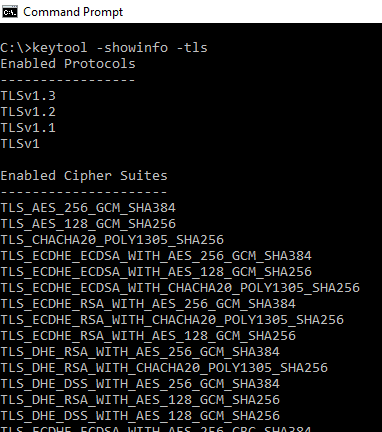Click TLS_ECDHE_RSA_WITH_CHACHA20_POLY1305_SHA256 line

tap(172, 320)
